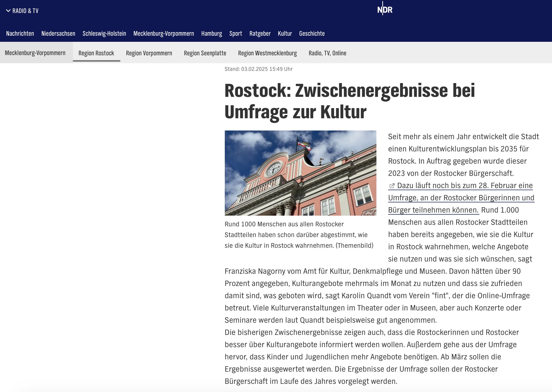Navigate to the Kultur section
552x392 pixels.
(x=285, y=33)
